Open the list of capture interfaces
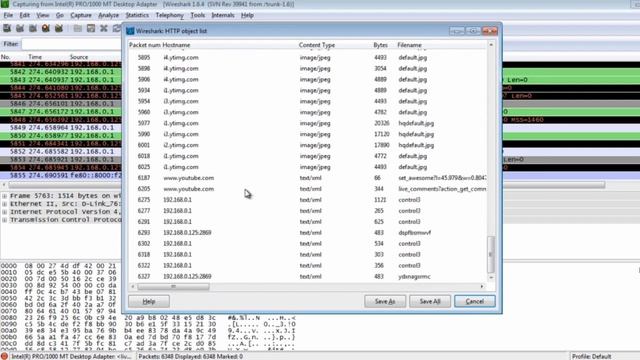 click(7, 28)
